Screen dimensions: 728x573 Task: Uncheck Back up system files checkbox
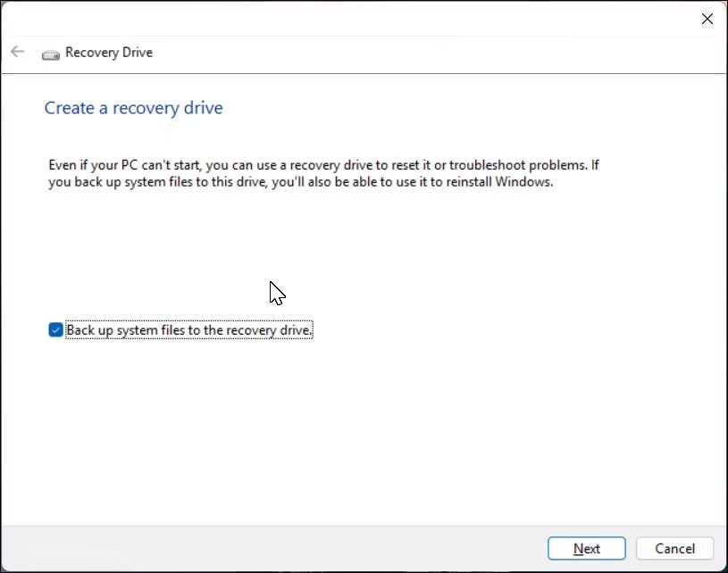55,330
